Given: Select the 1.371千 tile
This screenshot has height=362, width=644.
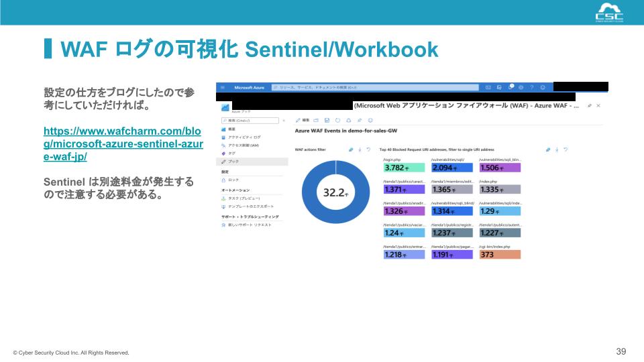Looking at the screenshot, I should (404, 189).
